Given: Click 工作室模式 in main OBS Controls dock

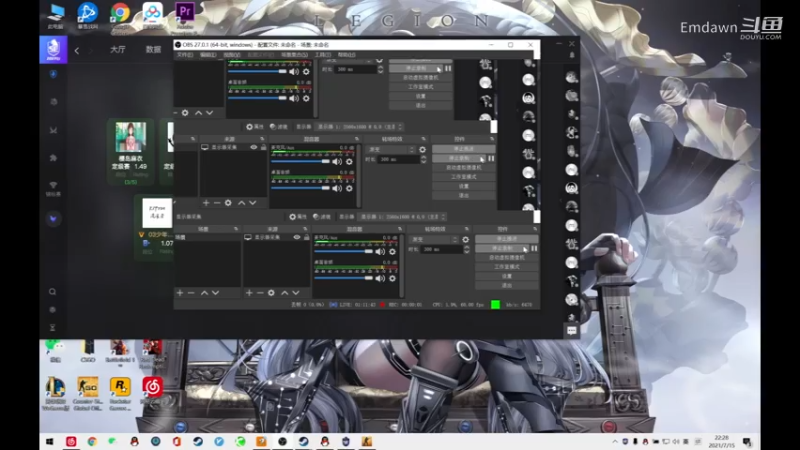Looking at the screenshot, I should click(x=507, y=267).
